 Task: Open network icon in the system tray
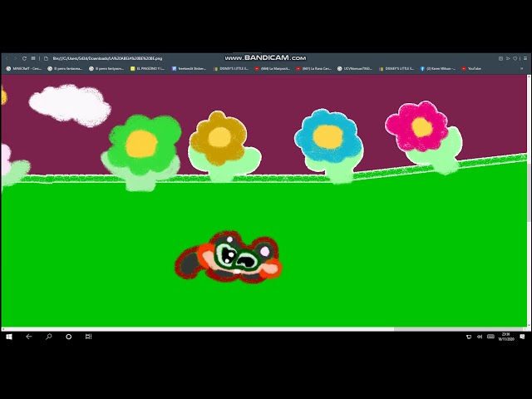pos(469,337)
